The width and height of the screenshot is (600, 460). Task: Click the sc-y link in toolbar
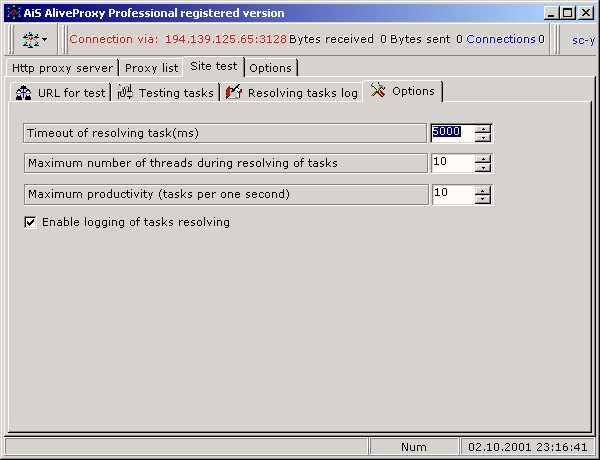(583, 40)
